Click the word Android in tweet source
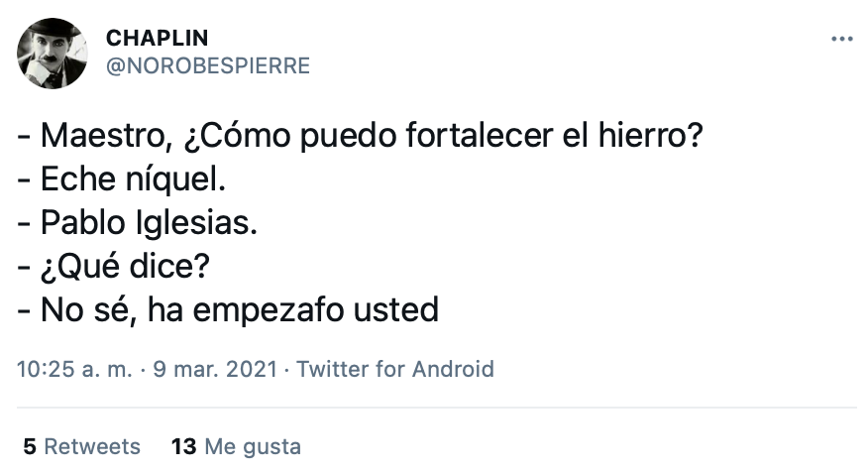Image resolution: width=868 pixels, height=474 pixels. tap(453, 370)
